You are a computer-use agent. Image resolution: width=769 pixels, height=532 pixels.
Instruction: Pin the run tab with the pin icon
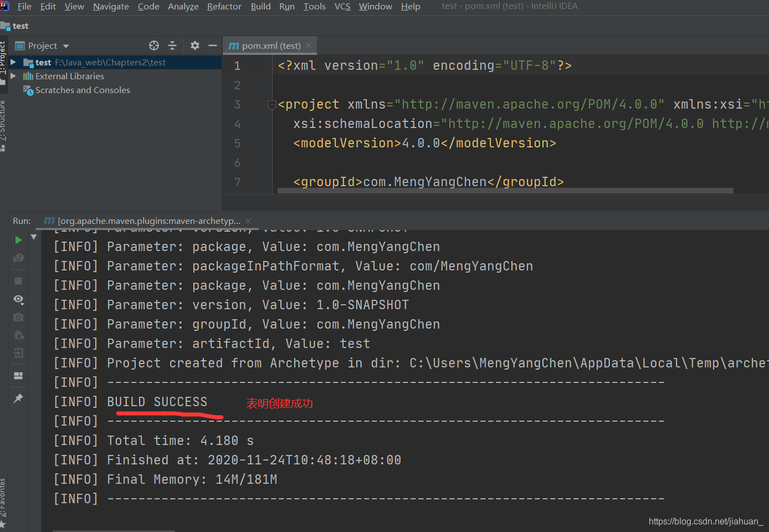18,398
